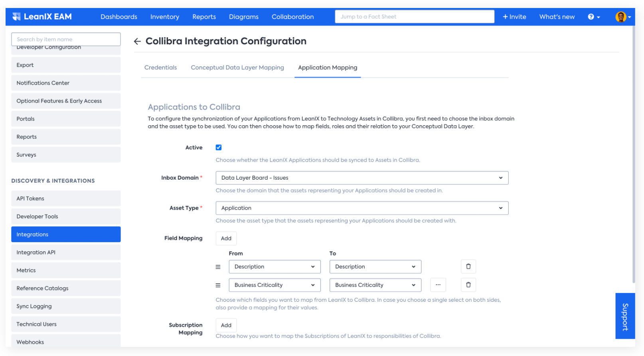This screenshot has height=356, width=644.
Task: Focus the Jump to a Fact Sheet search
Action: pyautogui.click(x=415, y=17)
